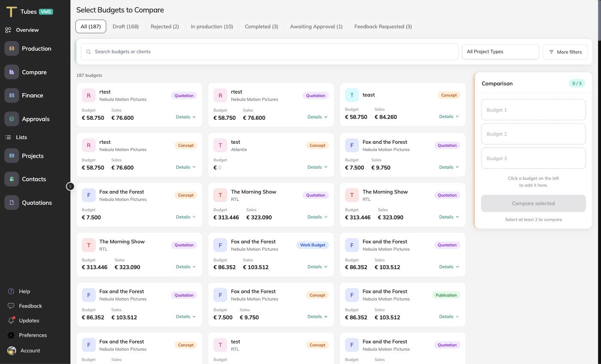Expand Details on the teast card
The image size is (601, 364).
coord(449,117)
